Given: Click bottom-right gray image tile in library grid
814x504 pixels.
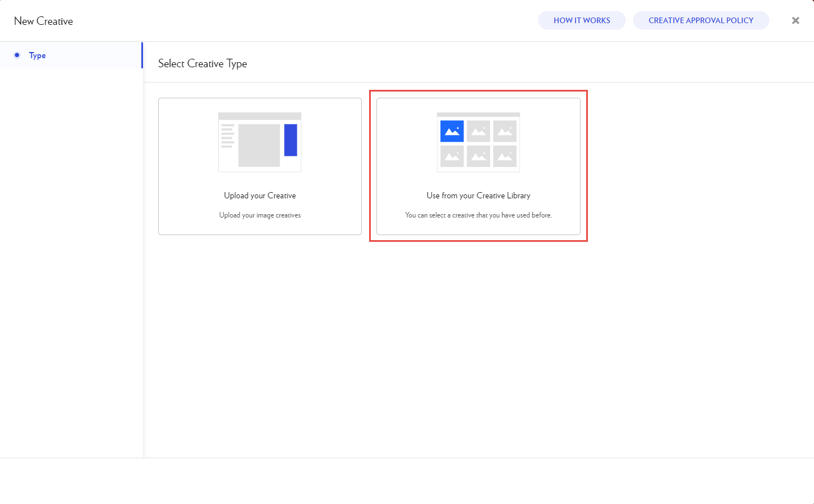Looking at the screenshot, I should click(505, 156).
